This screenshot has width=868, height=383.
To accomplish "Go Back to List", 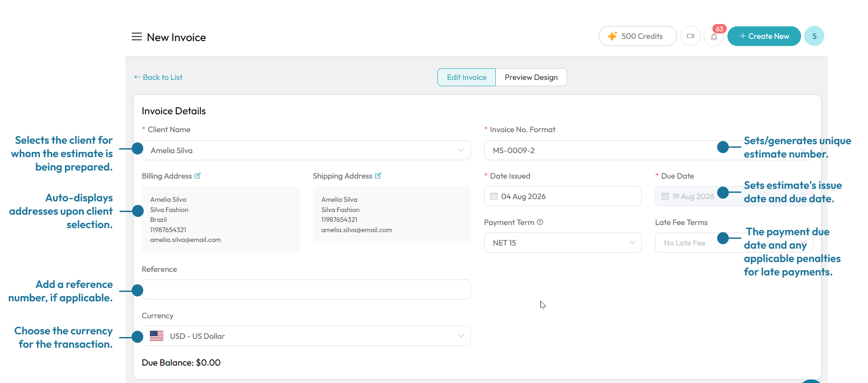I will (x=158, y=77).
